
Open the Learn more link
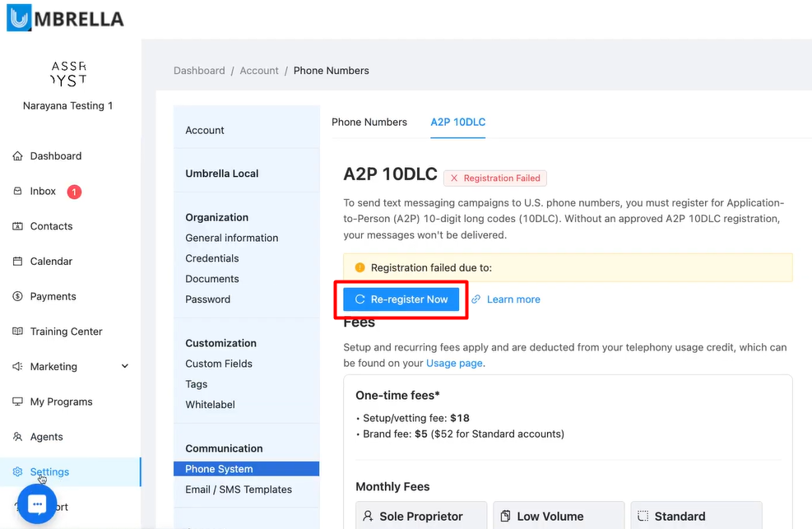click(513, 299)
